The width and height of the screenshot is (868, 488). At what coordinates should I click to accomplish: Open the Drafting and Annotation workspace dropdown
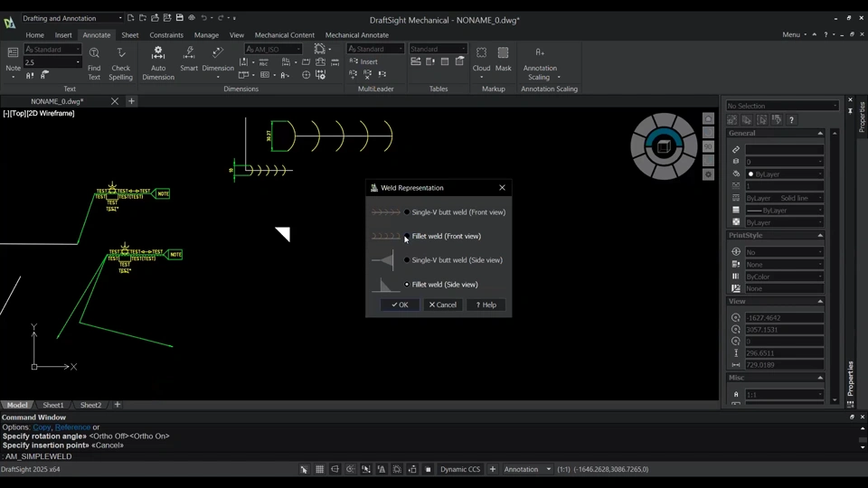coord(72,18)
